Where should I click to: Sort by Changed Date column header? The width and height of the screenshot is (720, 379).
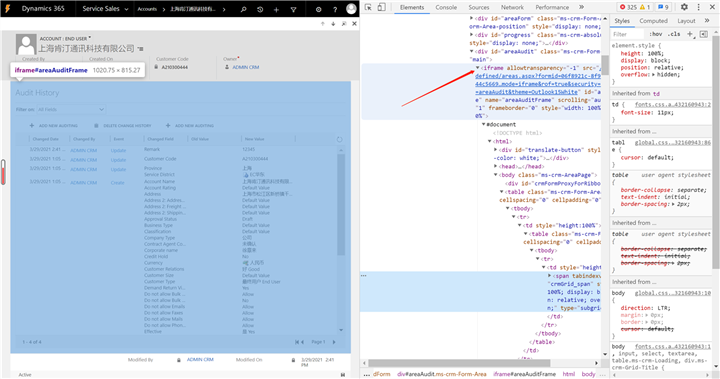pos(45,139)
